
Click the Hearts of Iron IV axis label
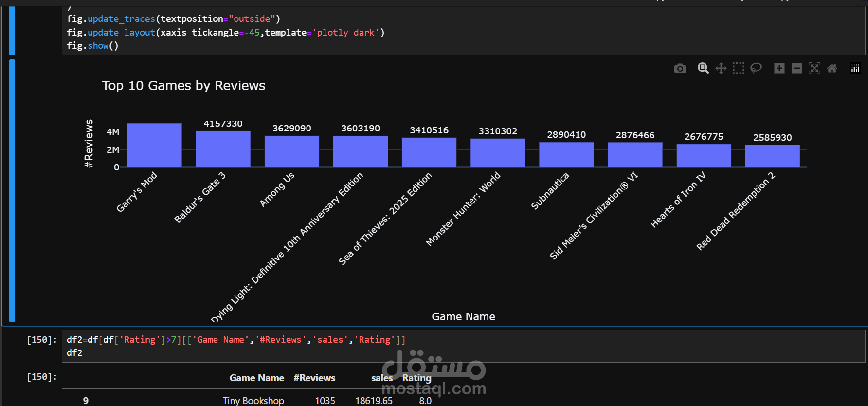678,200
